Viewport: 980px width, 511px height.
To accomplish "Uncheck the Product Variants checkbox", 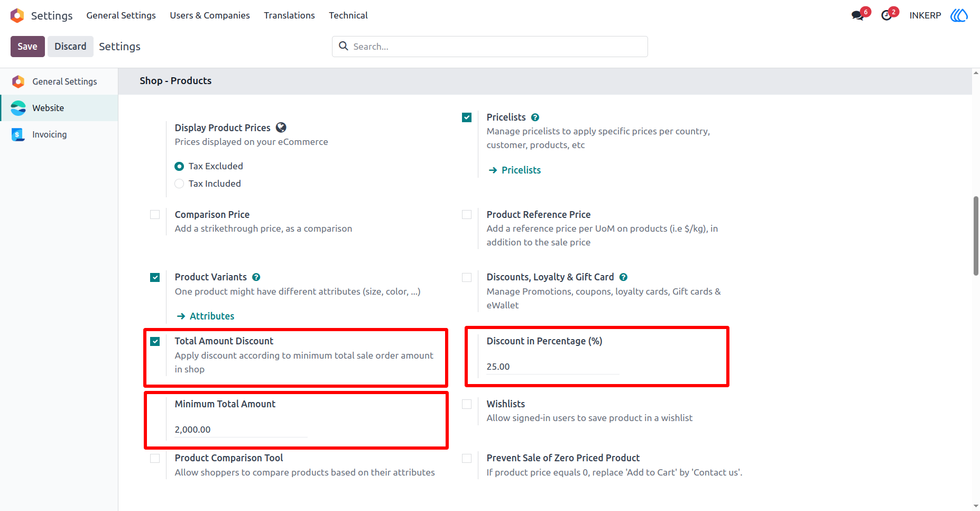I will tap(155, 277).
